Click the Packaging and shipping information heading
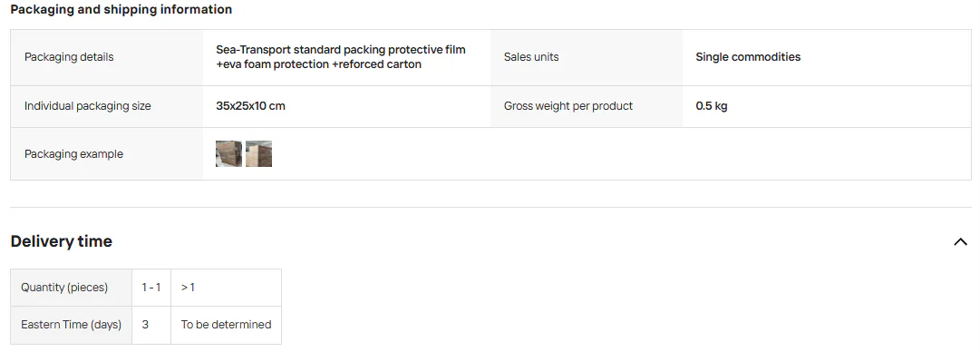The height and width of the screenshot is (352, 980). coord(121,9)
